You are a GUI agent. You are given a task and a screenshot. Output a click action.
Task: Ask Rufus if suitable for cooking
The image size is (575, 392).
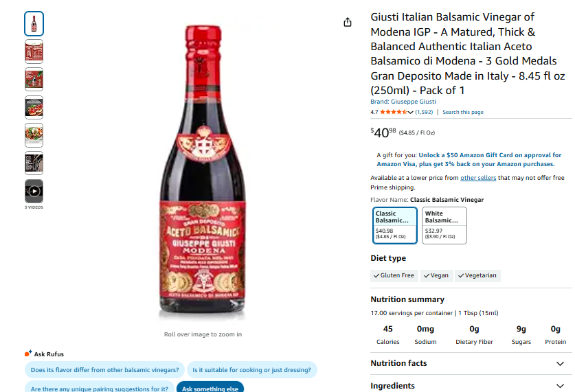251,370
